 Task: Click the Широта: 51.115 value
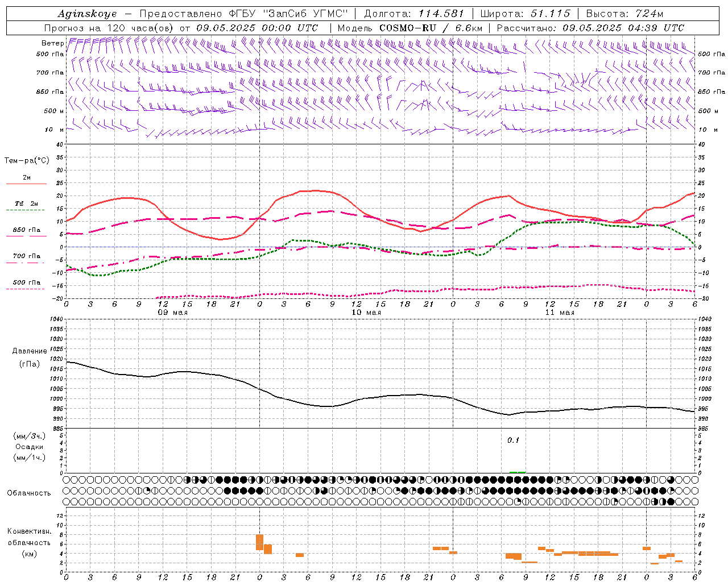coord(525,14)
